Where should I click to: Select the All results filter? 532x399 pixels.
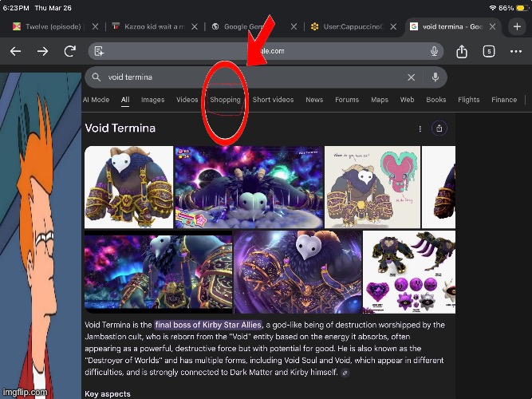(125, 100)
